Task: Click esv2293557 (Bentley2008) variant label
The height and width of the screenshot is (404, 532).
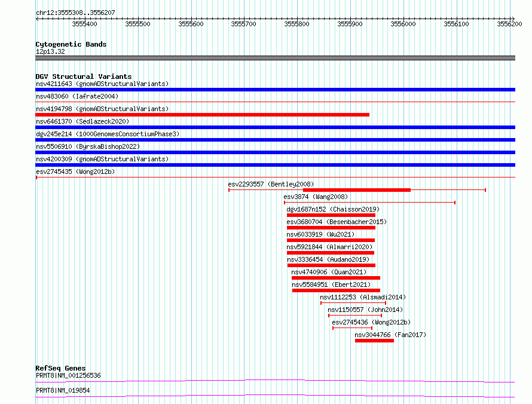Action: click(271, 184)
